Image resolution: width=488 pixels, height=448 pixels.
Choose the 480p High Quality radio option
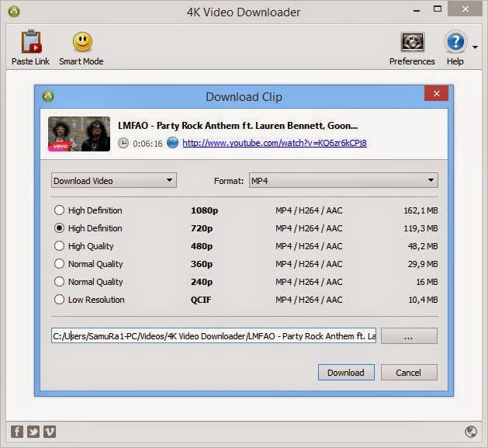click(59, 246)
